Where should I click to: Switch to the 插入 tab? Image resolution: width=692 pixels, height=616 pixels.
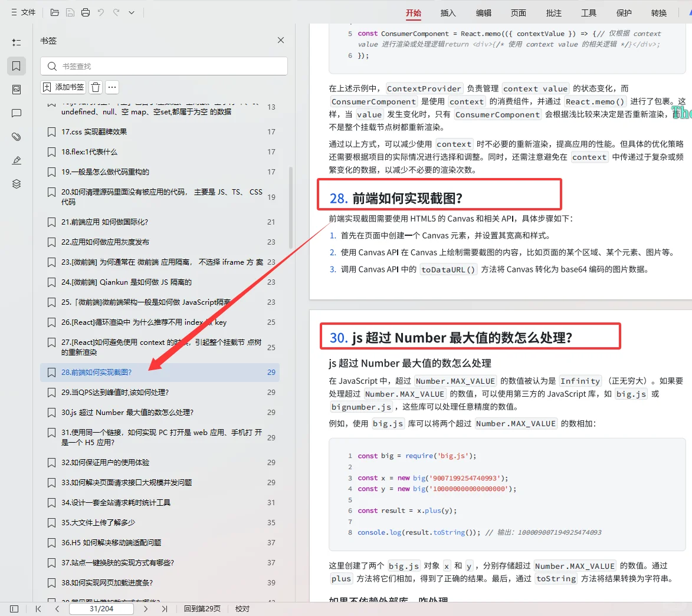point(448,13)
